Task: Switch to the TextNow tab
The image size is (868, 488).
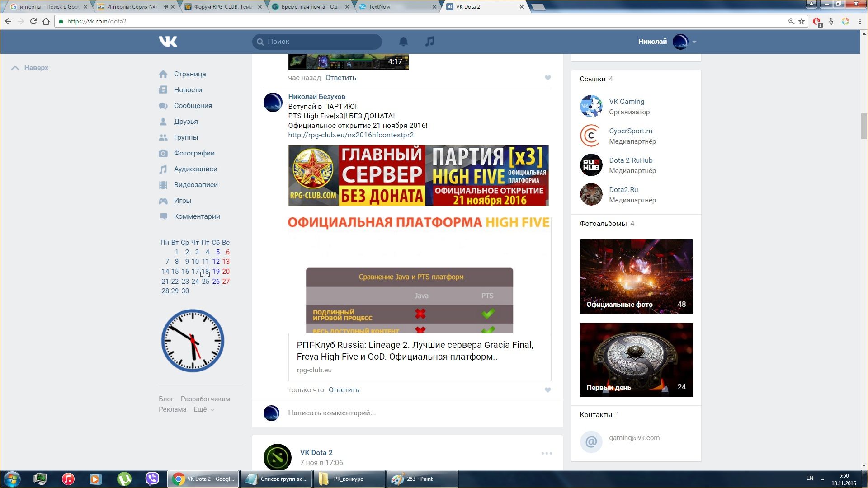Action: click(397, 7)
